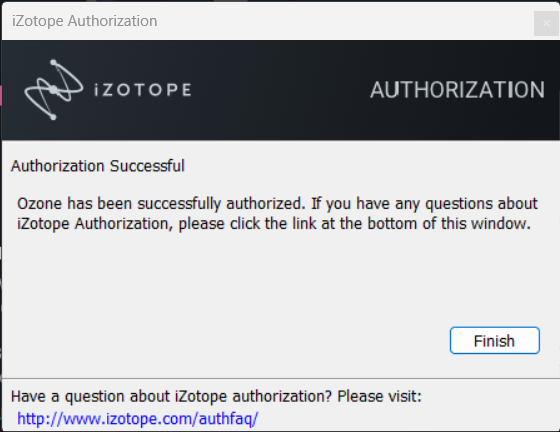Image resolution: width=560 pixels, height=432 pixels.
Task: Open the izotope.com/authfaq link
Action: coord(138,418)
